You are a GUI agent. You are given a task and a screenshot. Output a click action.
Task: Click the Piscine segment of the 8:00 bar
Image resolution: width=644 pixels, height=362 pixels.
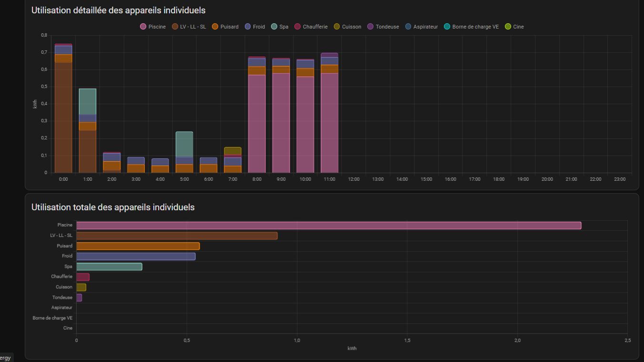coord(257,124)
